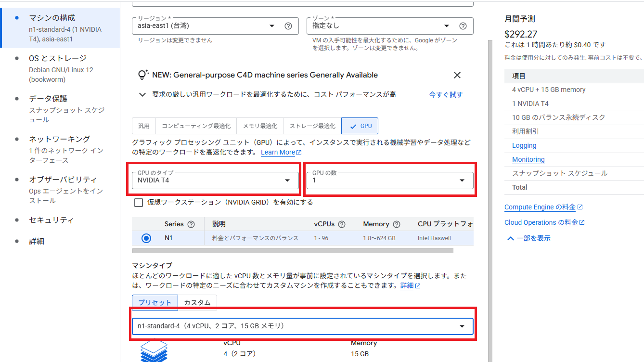The height and width of the screenshot is (362, 644).
Task: Click external link icon beside Learn More
Action: click(x=299, y=153)
